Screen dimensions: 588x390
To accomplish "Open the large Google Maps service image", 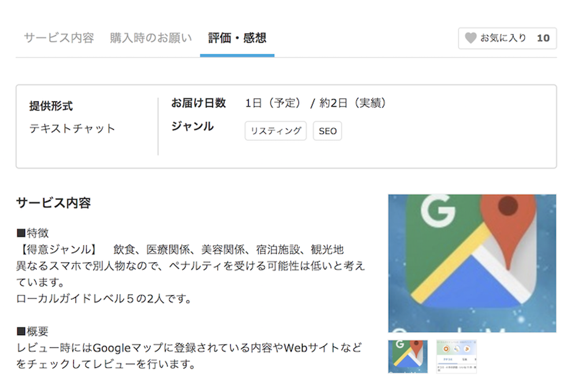I will [x=472, y=263].
